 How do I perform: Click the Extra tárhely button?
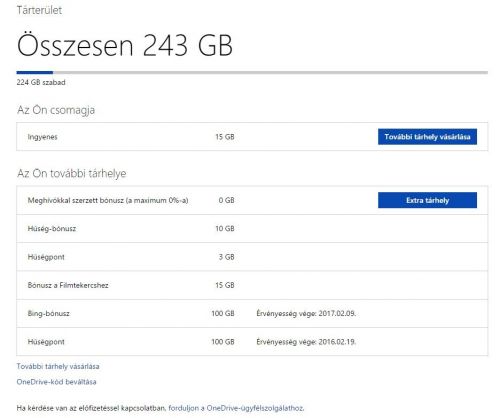pyautogui.click(x=427, y=200)
